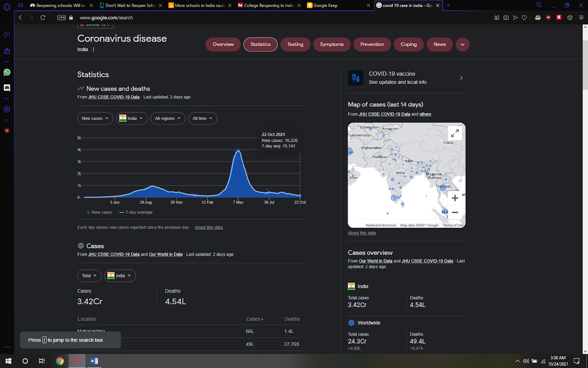
Task: Open About this data under map
Action: point(362,233)
